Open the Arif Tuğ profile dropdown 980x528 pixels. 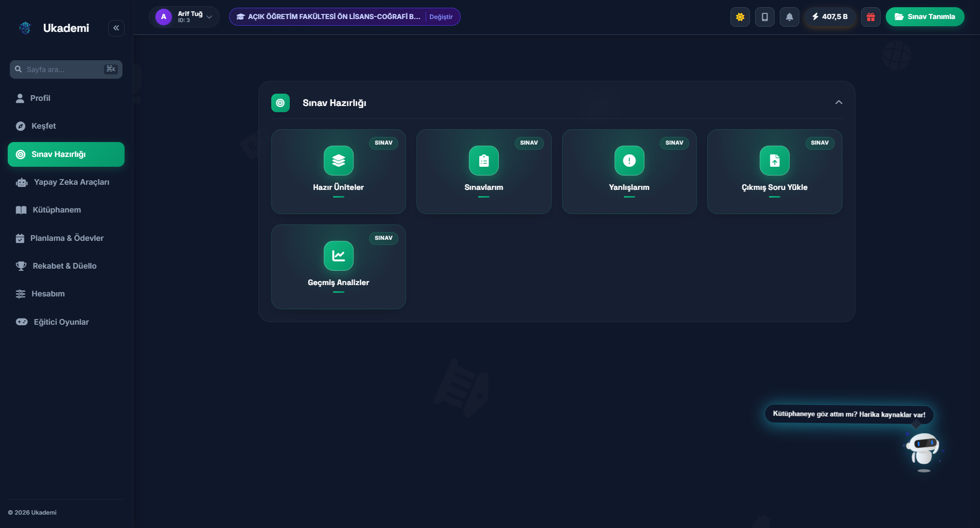coord(184,17)
